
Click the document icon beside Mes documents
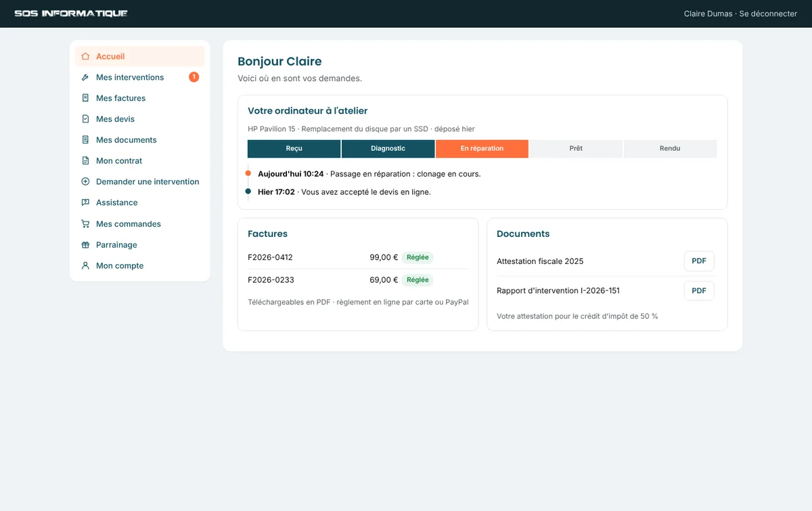click(x=85, y=140)
